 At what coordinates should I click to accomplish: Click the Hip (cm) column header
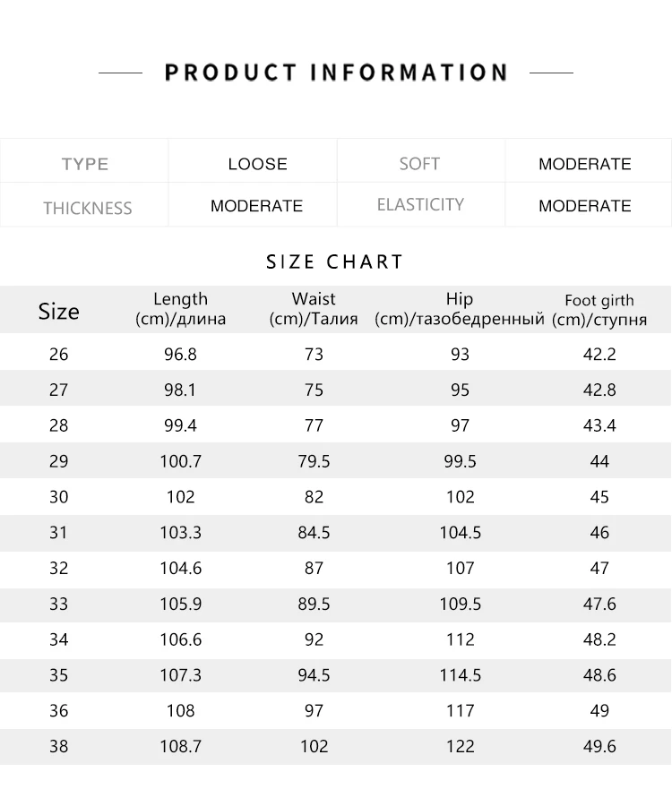click(x=460, y=308)
